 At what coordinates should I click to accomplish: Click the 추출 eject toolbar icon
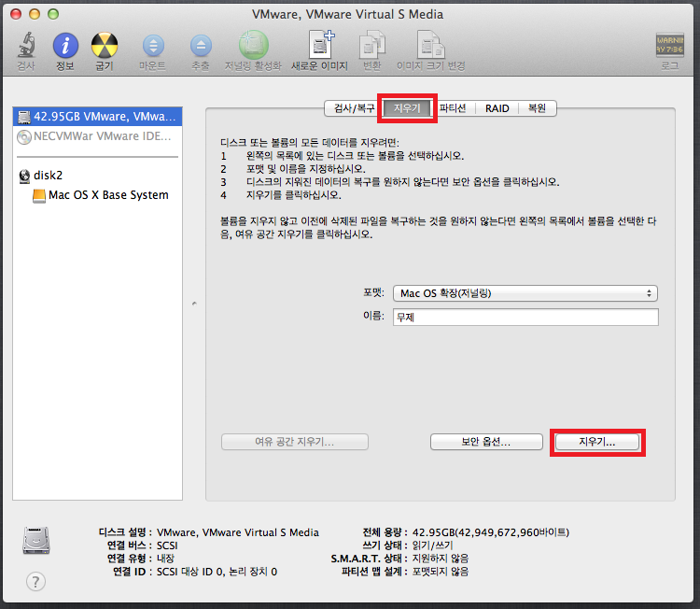click(x=201, y=46)
